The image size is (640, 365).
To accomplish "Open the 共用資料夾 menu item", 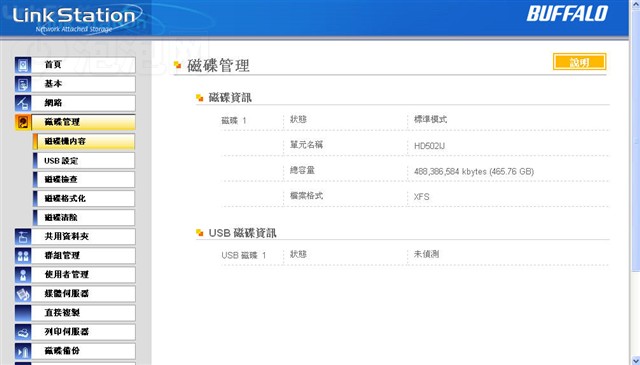I will (83, 236).
